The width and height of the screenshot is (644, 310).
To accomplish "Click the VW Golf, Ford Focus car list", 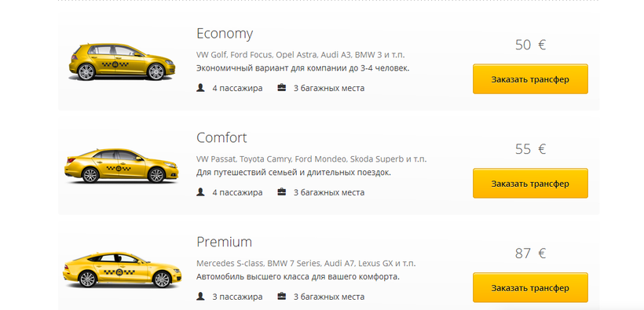I will (301, 55).
